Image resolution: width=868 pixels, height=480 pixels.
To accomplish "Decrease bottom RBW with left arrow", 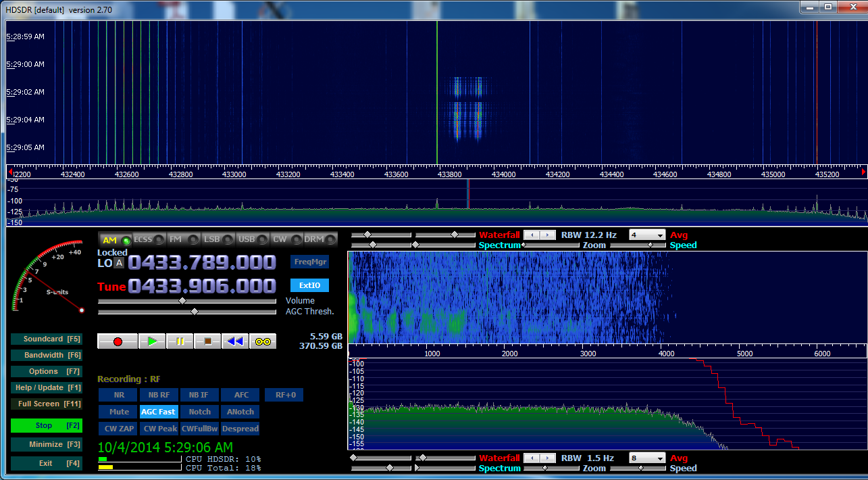I will point(532,458).
